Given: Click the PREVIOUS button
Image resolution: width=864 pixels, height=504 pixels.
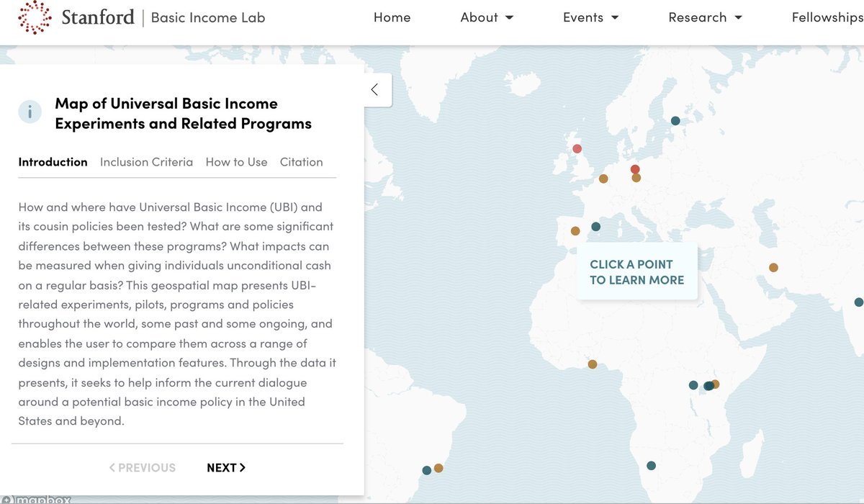Looking at the screenshot, I should coord(143,467).
